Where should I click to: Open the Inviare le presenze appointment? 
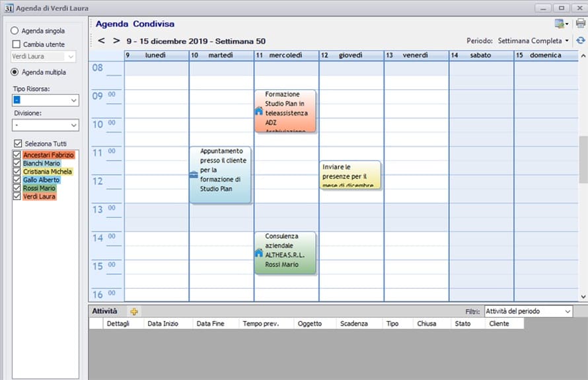click(x=350, y=175)
